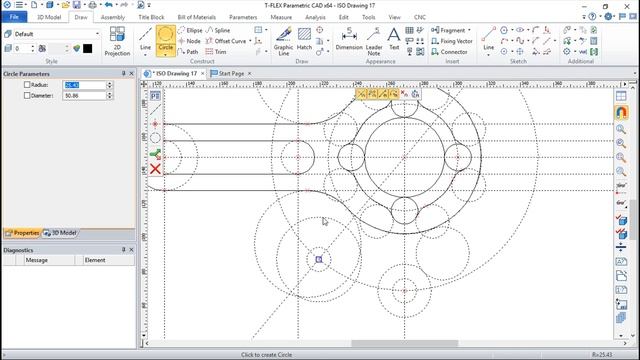Click the Save icon in quick access
The width and height of the screenshot is (640, 360).
pyautogui.click(x=77, y=5)
